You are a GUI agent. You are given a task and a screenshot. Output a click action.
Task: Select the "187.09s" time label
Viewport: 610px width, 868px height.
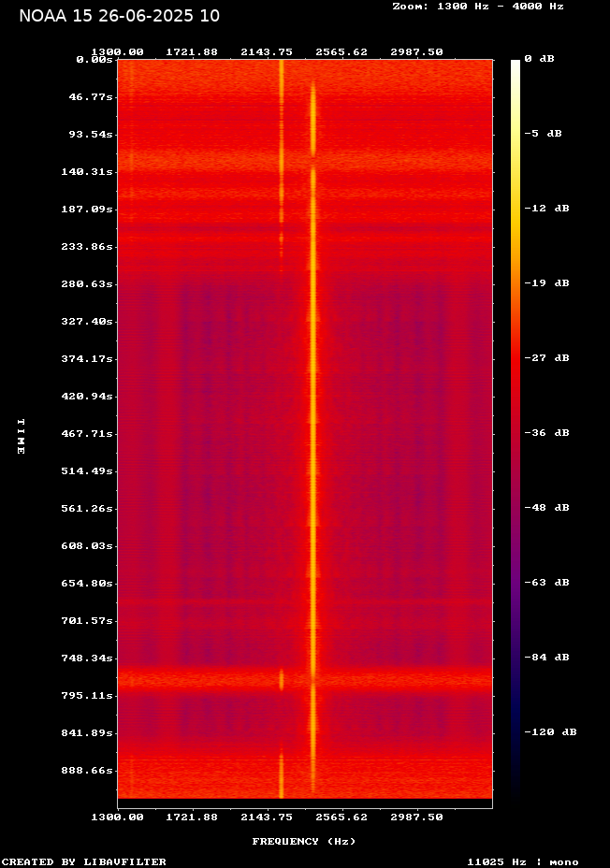[87, 210]
